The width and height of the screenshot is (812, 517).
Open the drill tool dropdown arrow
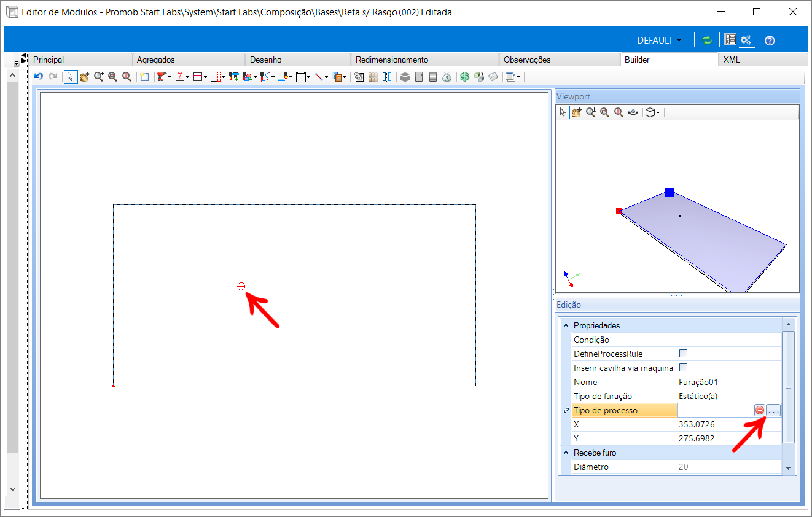(x=170, y=77)
